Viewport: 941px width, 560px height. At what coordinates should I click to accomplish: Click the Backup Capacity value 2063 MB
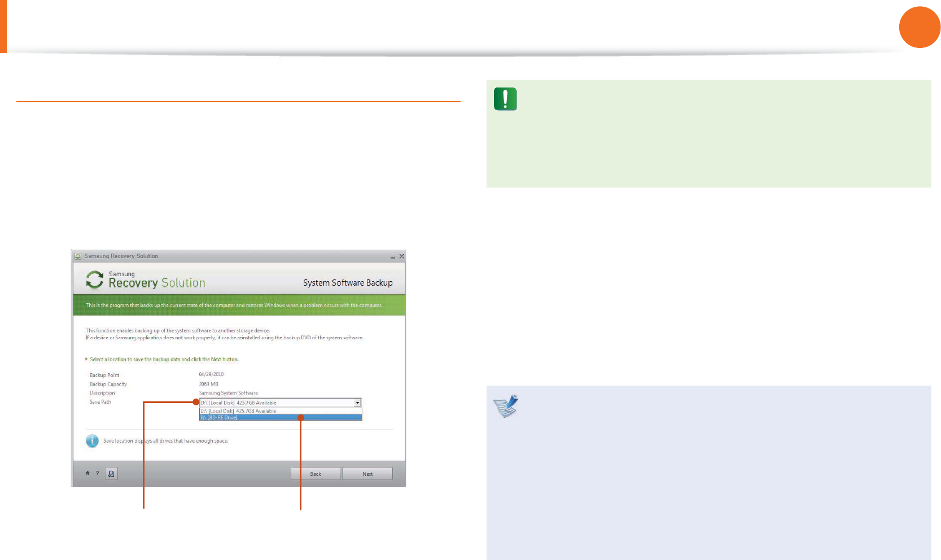pyautogui.click(x=208, y=384)
